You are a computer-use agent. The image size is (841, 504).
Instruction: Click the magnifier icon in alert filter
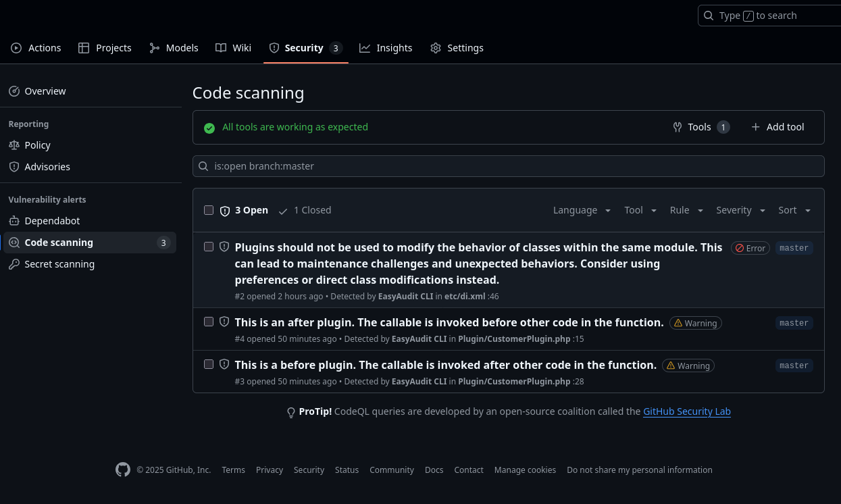point(203,166)
